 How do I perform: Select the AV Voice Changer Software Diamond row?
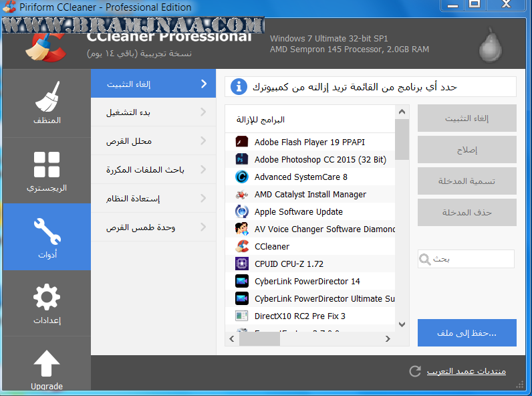(x=310, y=229)
